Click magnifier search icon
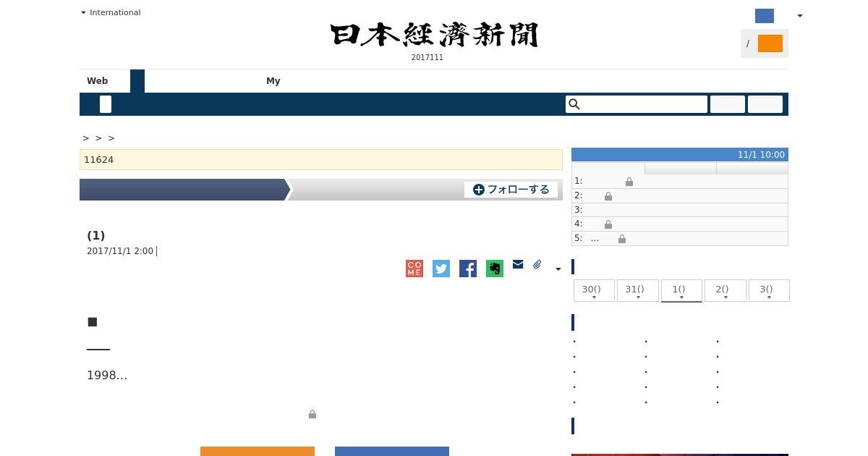 click(574, 104)
